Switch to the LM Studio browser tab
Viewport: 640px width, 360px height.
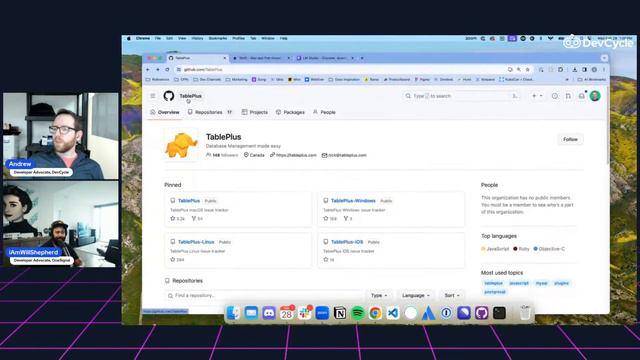pyautogui.click(x=324, y=58)
